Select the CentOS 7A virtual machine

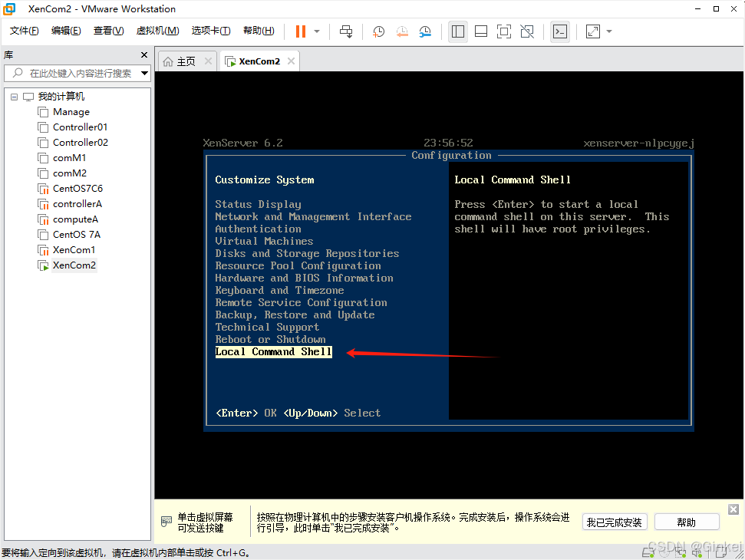coord(77,235)
